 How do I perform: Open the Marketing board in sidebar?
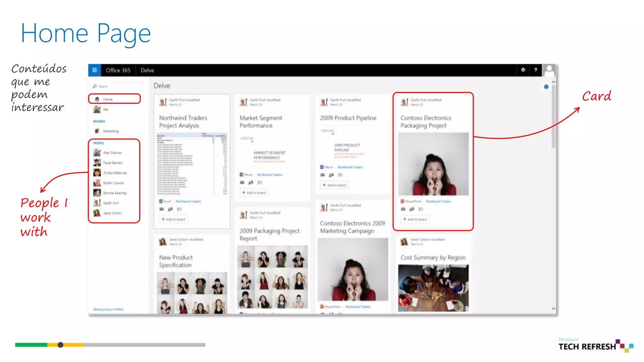coord(111,131)
